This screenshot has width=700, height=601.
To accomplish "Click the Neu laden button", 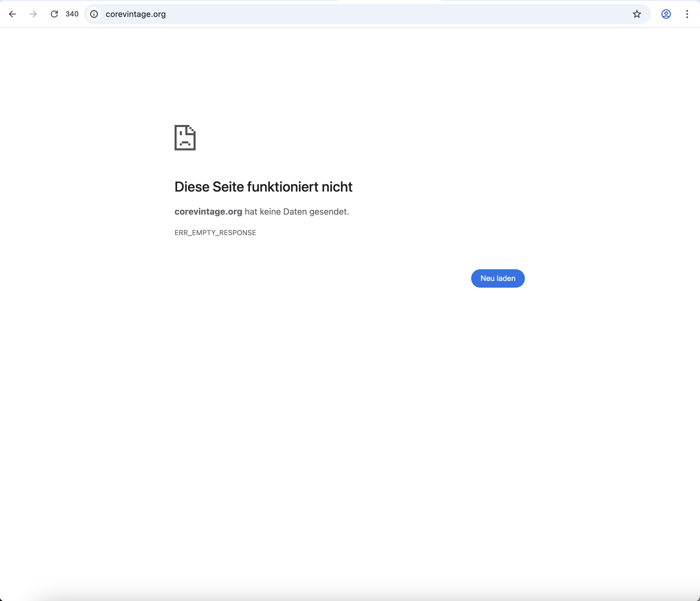I will tap(498, 278).
